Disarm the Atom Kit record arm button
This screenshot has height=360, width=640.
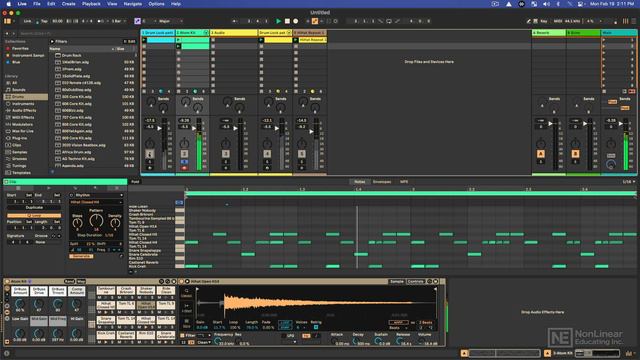(x=184, y=168)
